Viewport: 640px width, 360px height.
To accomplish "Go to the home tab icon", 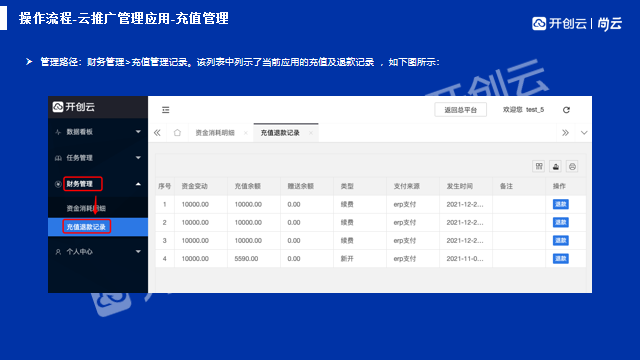I will [x=177, y=133].
